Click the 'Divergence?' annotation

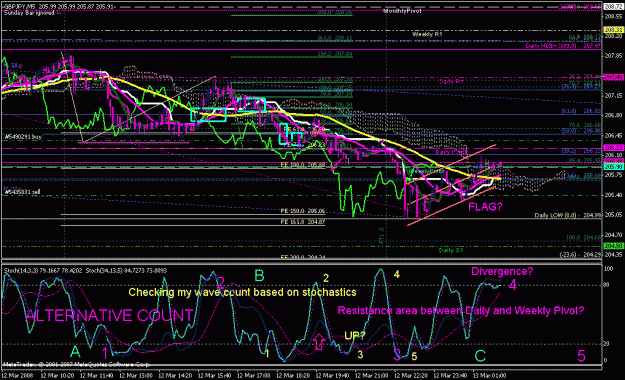pos(502,272)
